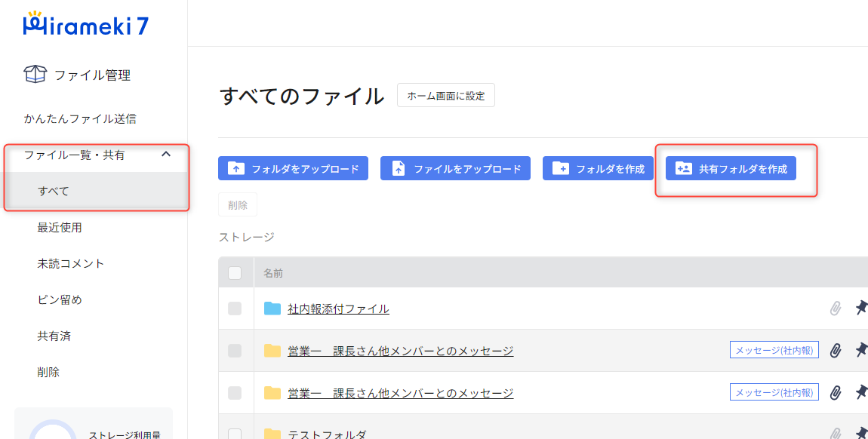
Task: Open 未読コメント in the sidebar
Action: (x=70, y=263)
